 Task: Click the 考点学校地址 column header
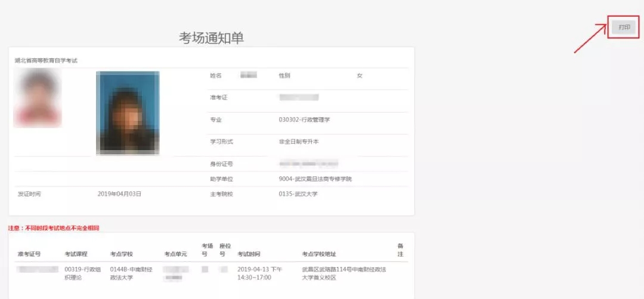point(319,254)
